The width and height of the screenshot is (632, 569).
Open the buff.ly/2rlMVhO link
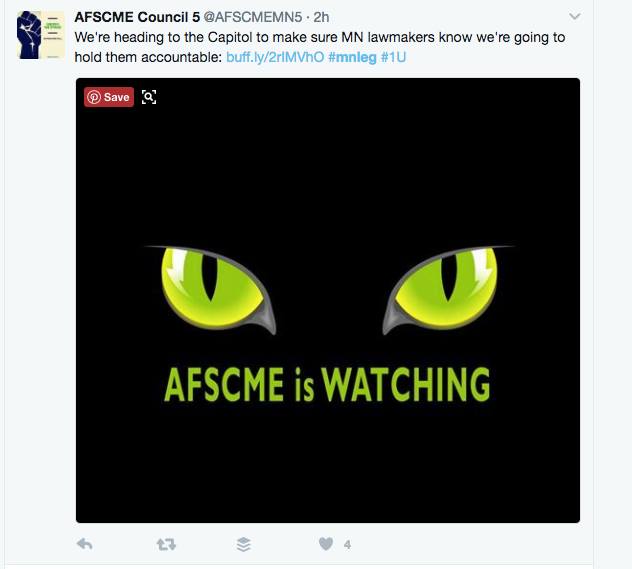click(275, 57)
